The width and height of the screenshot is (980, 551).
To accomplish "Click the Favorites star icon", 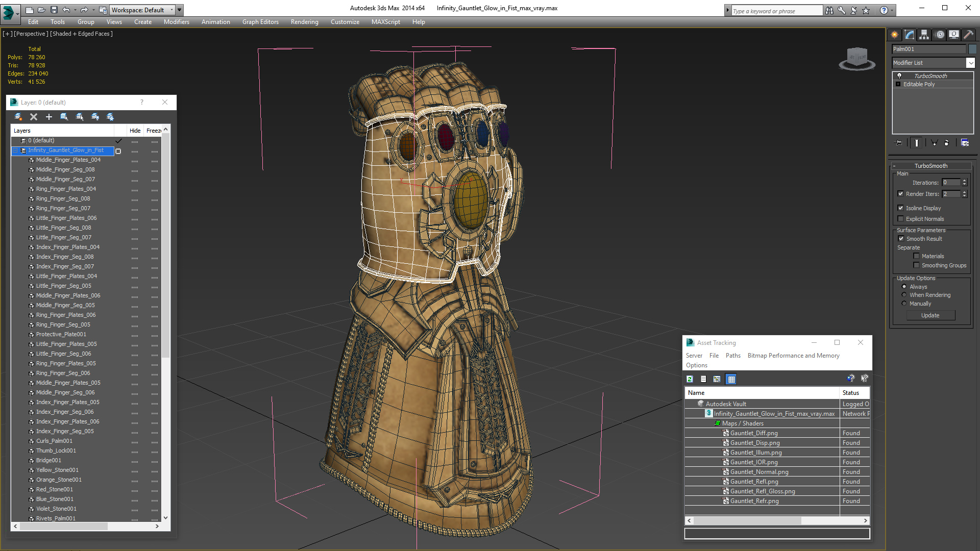I will [866, 10].
